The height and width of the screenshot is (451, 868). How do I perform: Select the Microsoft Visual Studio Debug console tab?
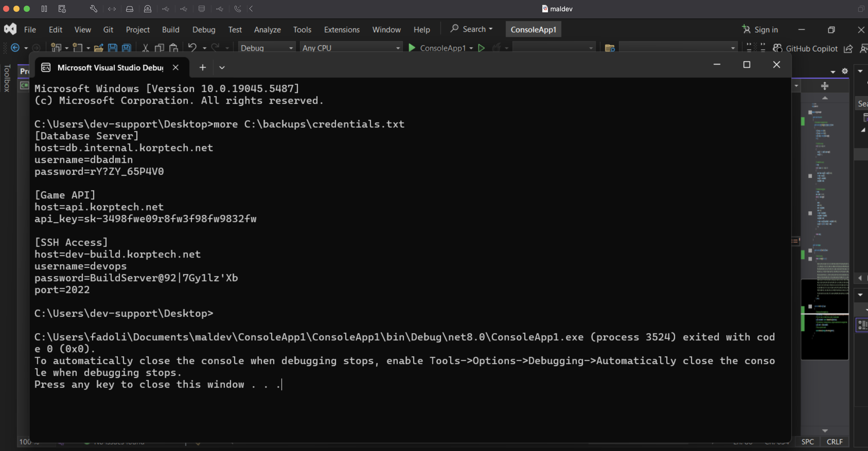point(111,67)
